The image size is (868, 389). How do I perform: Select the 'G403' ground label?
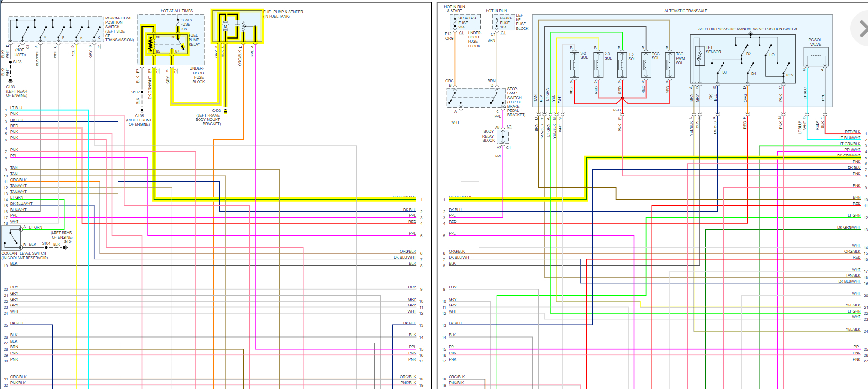(x=217, y=111)
